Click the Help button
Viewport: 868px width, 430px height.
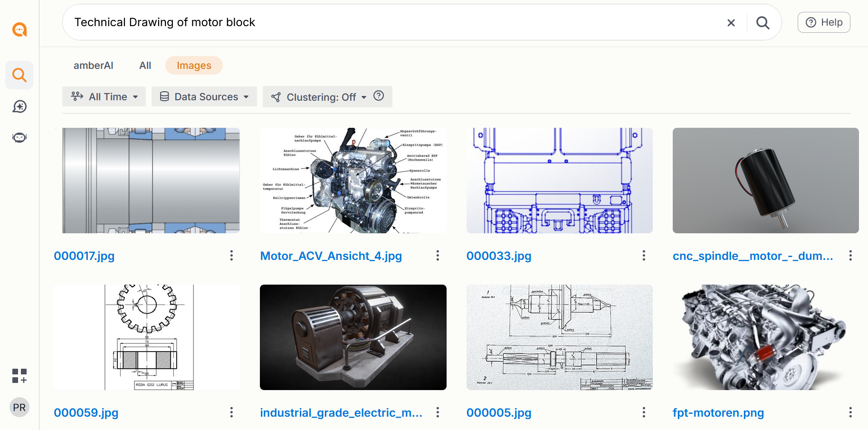coord(824,22)
